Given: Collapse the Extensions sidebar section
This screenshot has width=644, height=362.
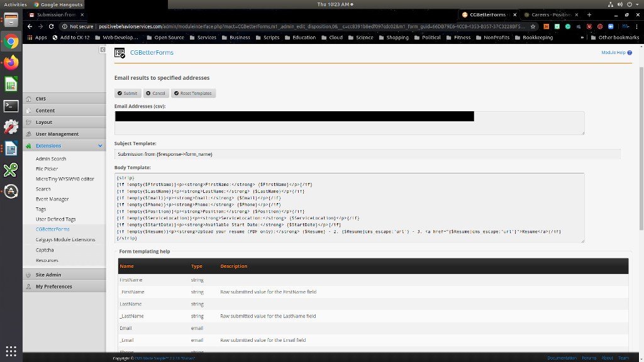Looking at the screenshot, I should (x=100, y=146).
